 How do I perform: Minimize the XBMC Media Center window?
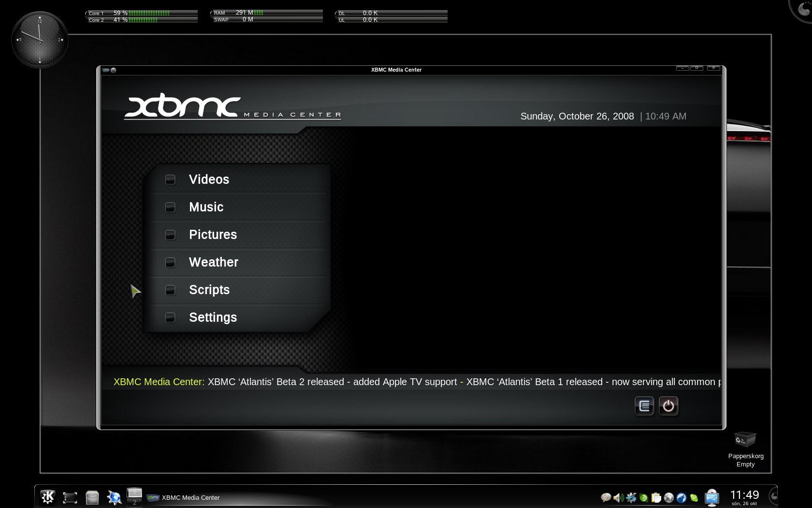click(682, 68)
